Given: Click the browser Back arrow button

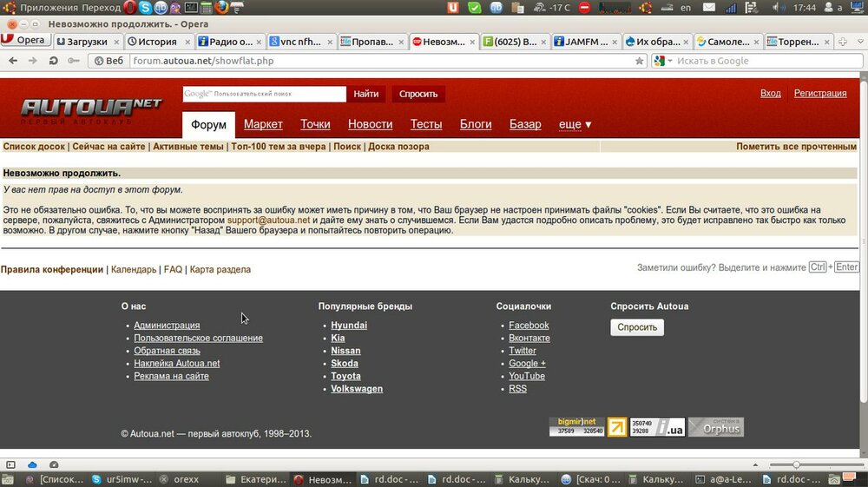Looking at the screenshot, I should (x=11, y=61).
